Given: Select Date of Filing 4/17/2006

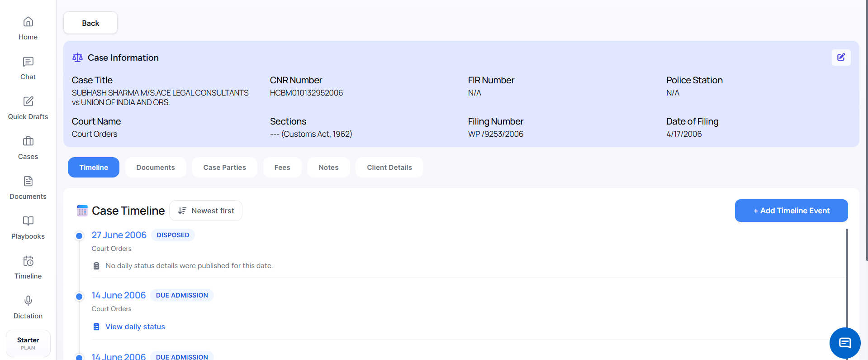Looking at the screenshot, I should 684,134.
